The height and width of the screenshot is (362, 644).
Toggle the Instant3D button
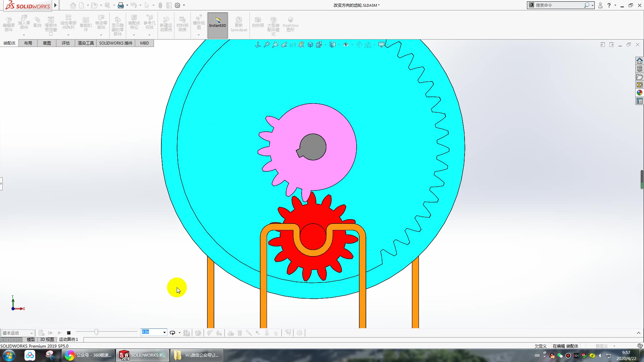pos(218,25)
